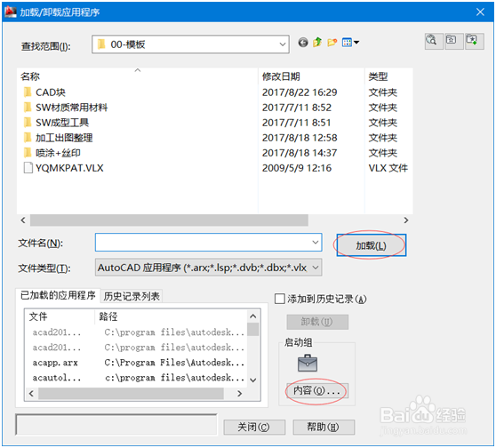Sort files by 修改日期 column header

click(x=311, y=76)
